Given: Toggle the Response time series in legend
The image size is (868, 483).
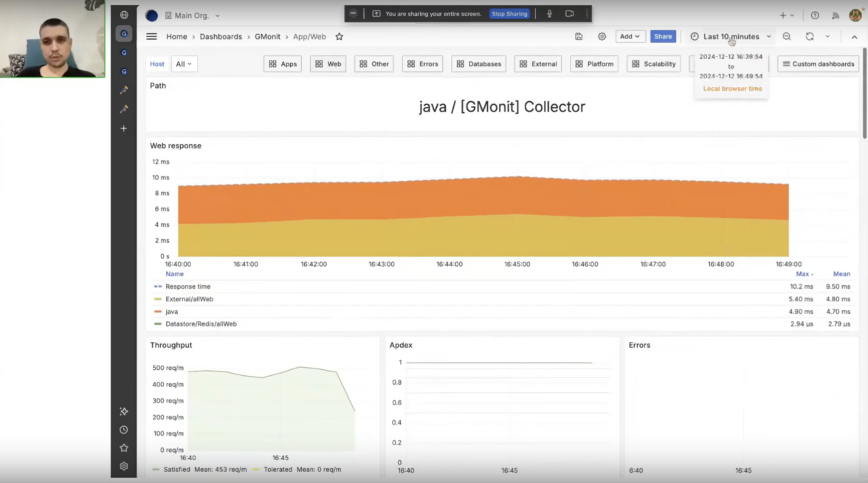Looking at the screenshot, I should (x=186, y=287).
